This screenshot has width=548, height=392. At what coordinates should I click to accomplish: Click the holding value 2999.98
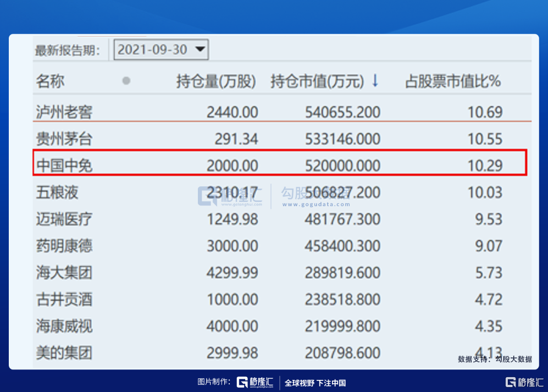point(233,353)
